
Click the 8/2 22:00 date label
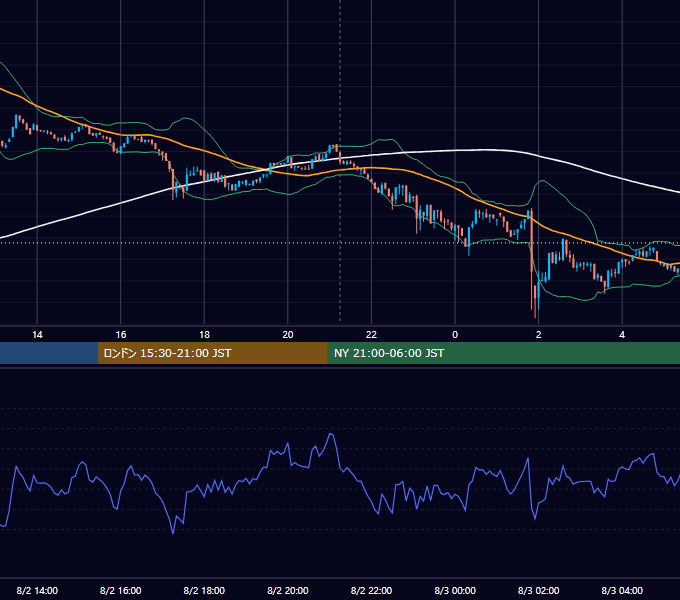[x=371, y=590]
